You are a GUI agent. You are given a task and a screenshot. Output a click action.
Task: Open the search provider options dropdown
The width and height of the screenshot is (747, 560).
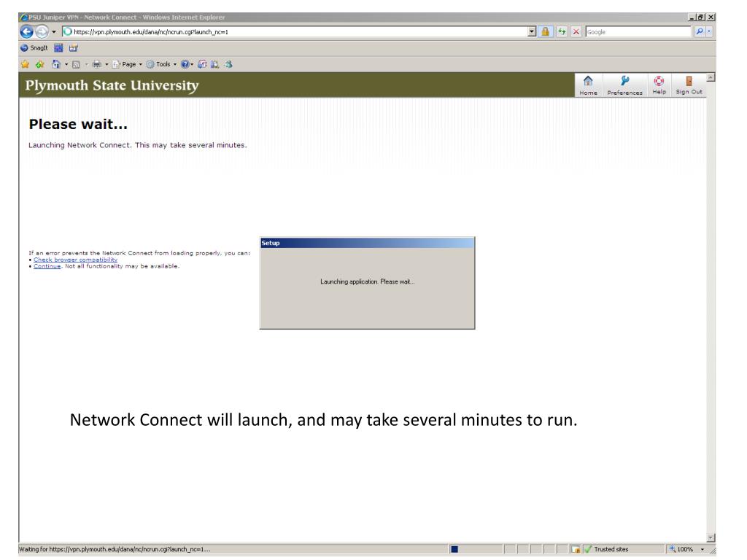tap(709, 32)
